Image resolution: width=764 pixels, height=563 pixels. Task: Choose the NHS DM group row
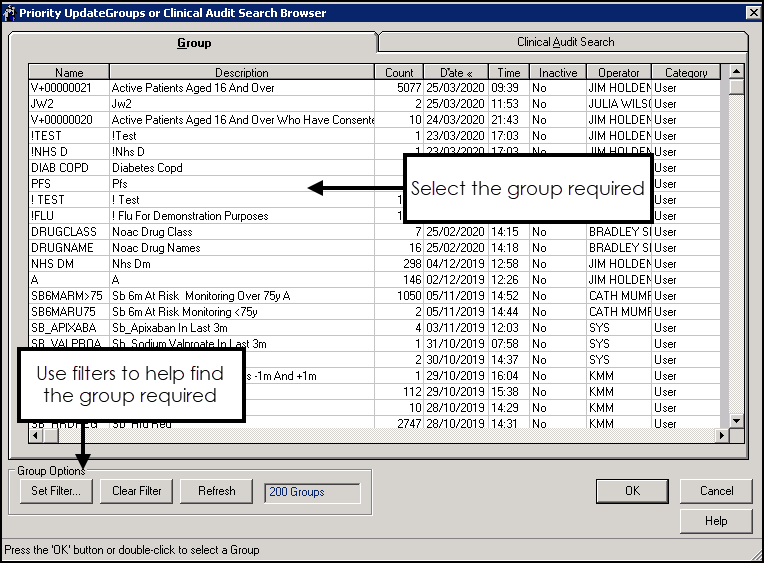[200, 264]
